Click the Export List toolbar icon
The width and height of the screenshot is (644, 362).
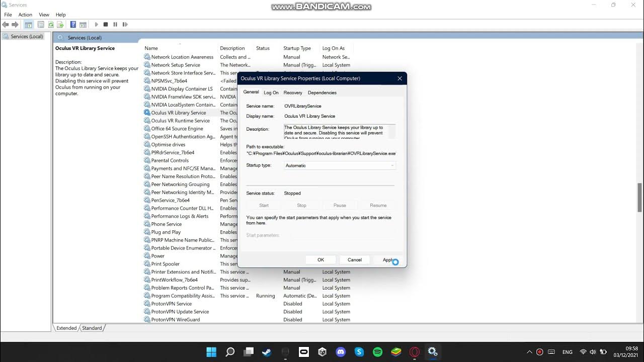coord(60,24)
